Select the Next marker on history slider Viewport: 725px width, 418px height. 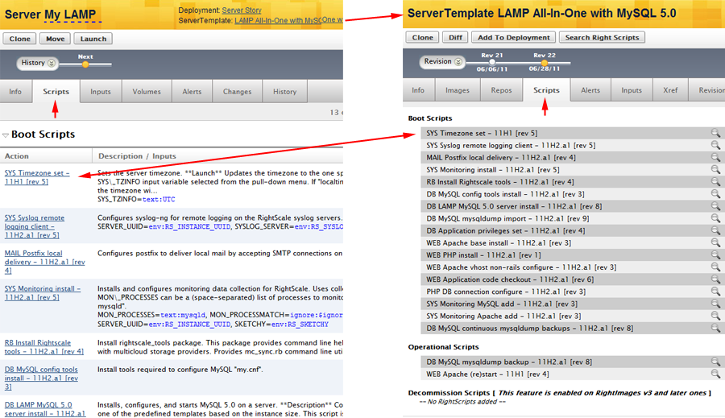click(85, 65)
